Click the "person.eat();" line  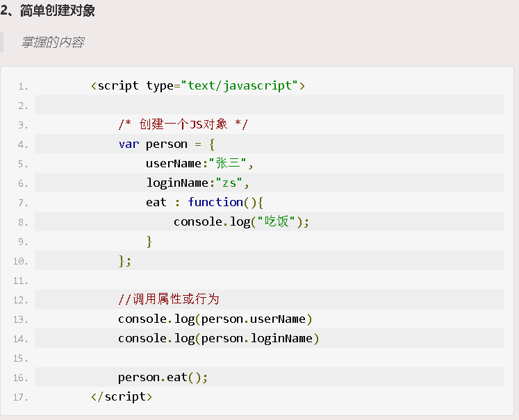click(x=163, y=377)
